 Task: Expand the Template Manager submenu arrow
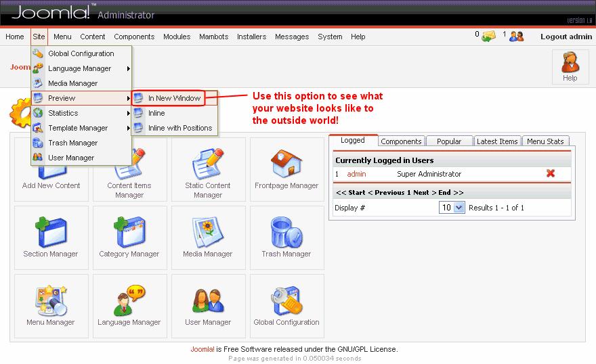(x=129, y=129)
